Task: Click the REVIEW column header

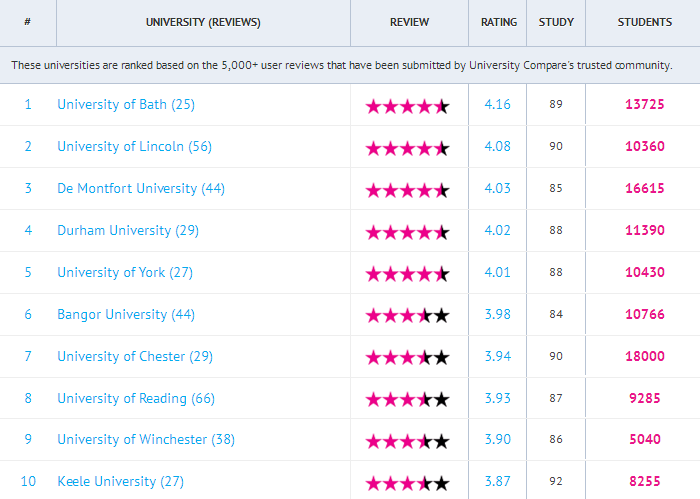Action: pos(409,22)
